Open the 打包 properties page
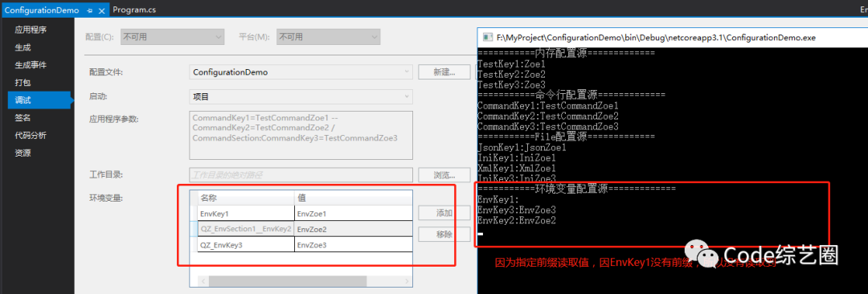This screenshot has width=868, height=294. point(23,83)
